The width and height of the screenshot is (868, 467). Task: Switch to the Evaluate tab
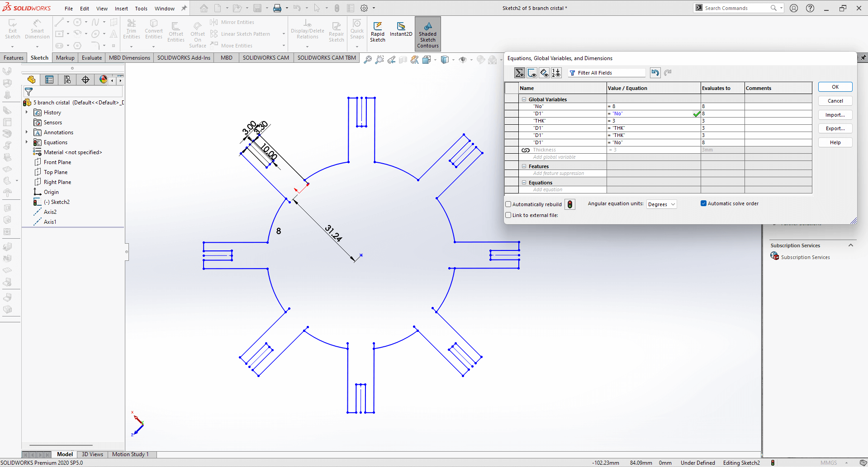coord(92,58)
